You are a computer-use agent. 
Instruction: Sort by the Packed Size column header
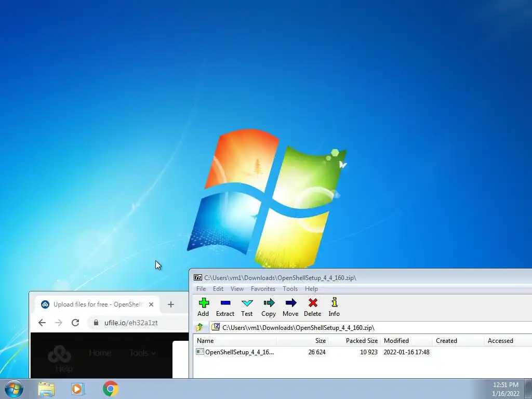coord(354,341)
